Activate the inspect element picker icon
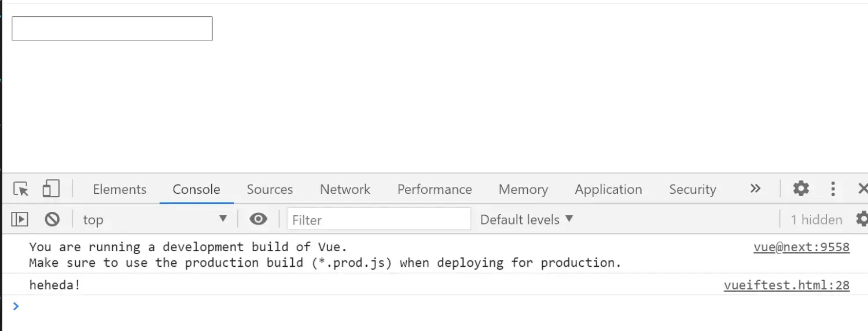This screenshot has height=331, width=868. tap(21, 189)
